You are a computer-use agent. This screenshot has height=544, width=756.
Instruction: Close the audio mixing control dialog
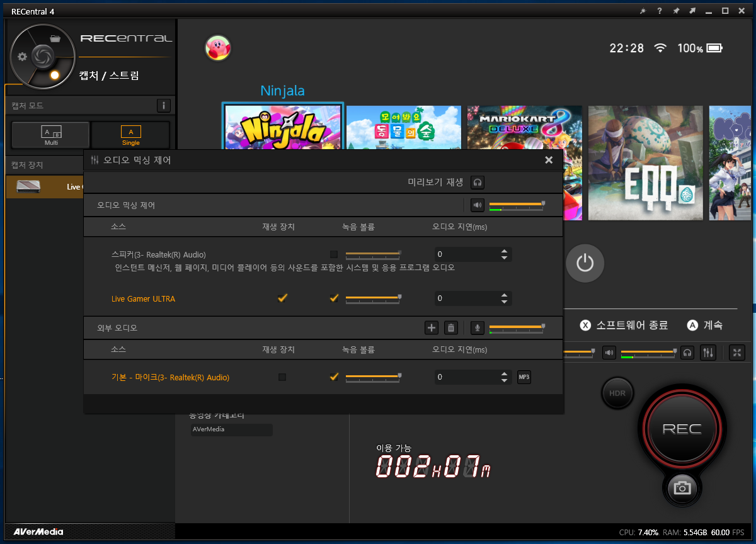pyautogui.click(x=549, y=160)
